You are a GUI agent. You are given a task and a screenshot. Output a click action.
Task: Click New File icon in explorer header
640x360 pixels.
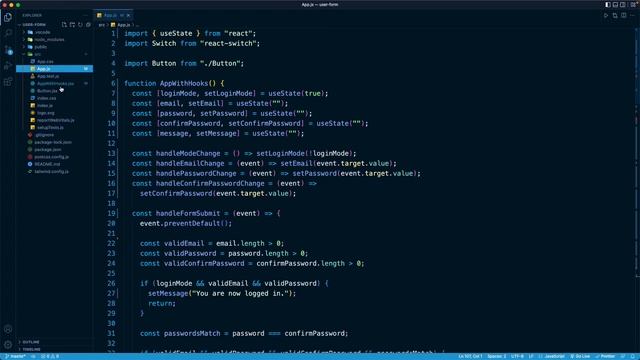tap(64, 24)
